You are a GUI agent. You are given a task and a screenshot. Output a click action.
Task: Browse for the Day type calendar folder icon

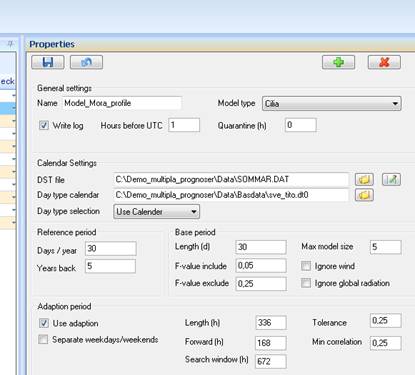click(364, 195)
